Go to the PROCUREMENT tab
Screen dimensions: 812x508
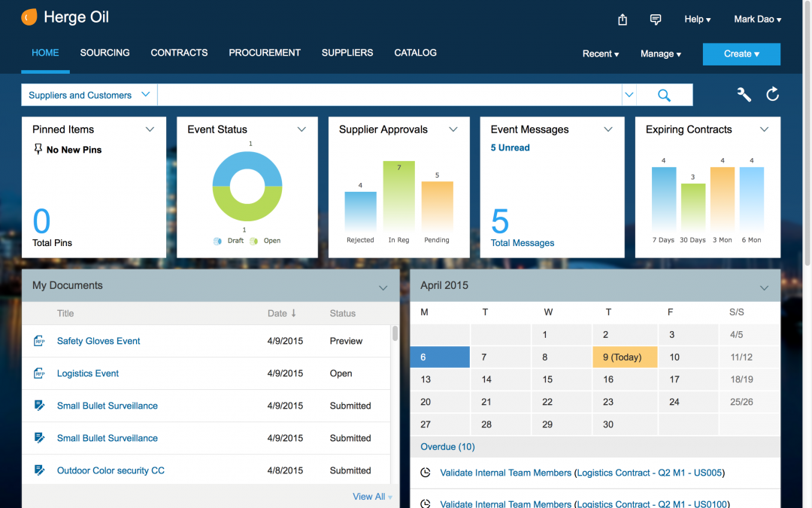pyautogui.click(x=265, y=53)
